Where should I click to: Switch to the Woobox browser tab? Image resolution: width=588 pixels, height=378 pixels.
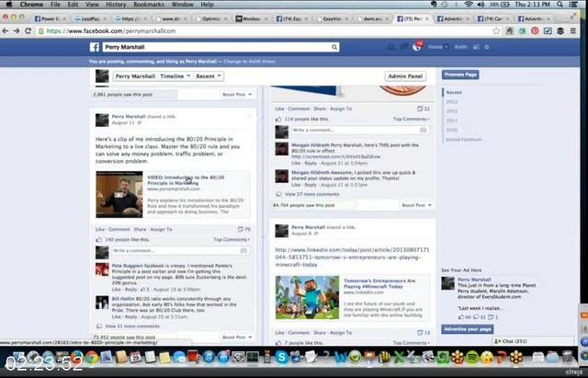[251, 18]
